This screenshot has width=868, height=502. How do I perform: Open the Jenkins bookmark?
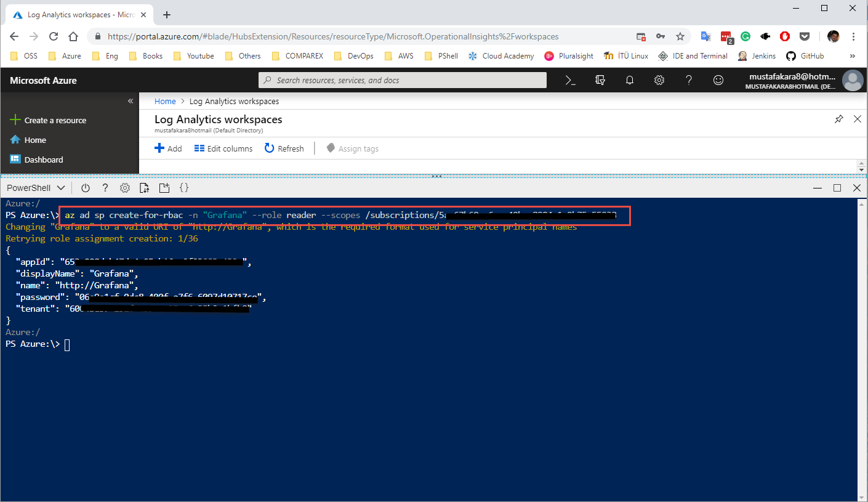point(757,55)
